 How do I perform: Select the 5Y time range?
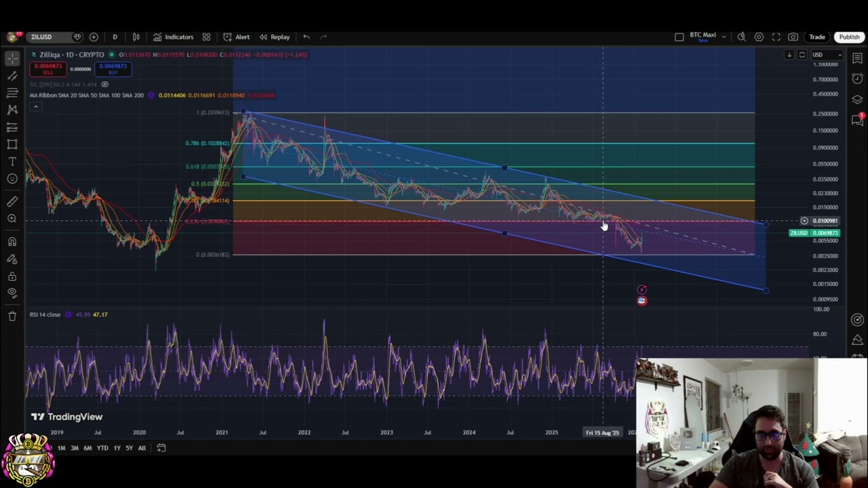(x=129, y=448)
